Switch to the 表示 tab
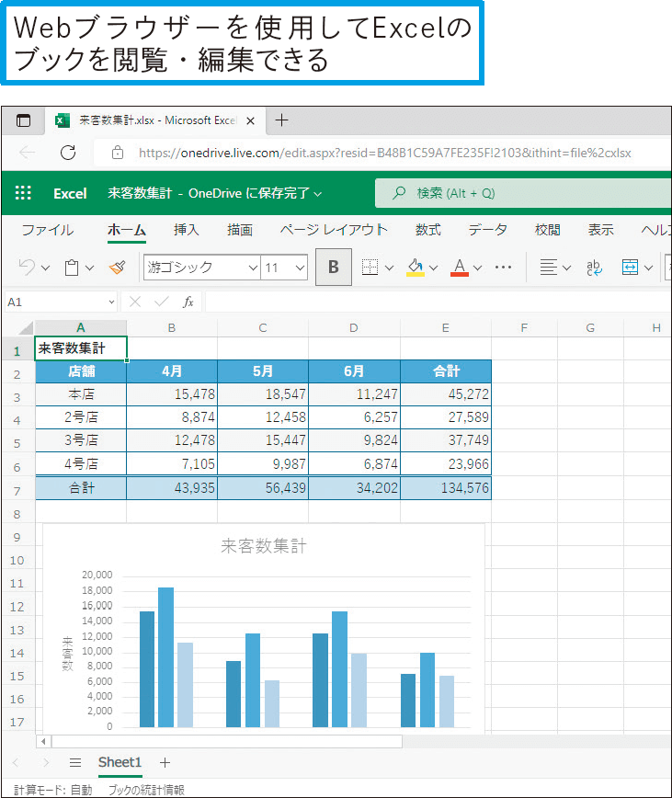The image size is (672, 798). pos(601,230)
